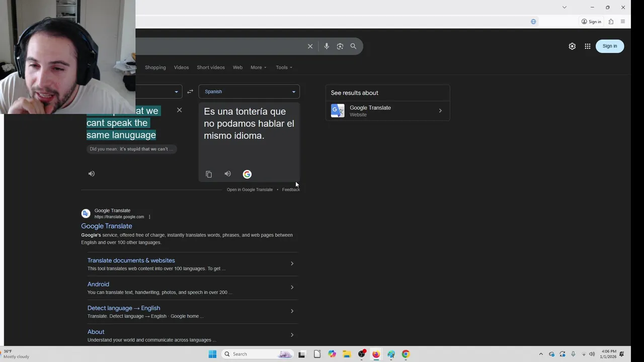The height and width of the screenshot is (362, 644).
Task: Clear the Google search box text
Action: [x=310, y=46]
